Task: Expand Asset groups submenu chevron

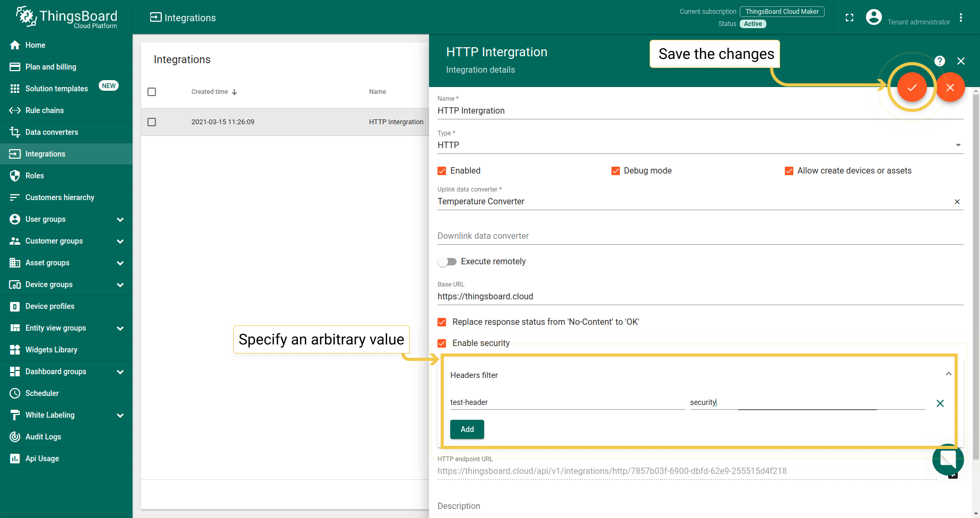Action: 120,263
